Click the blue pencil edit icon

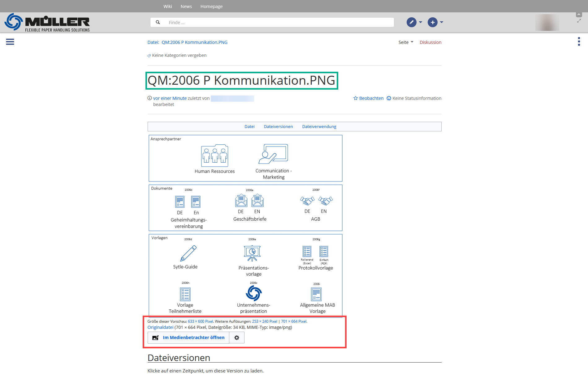[411, 22]
